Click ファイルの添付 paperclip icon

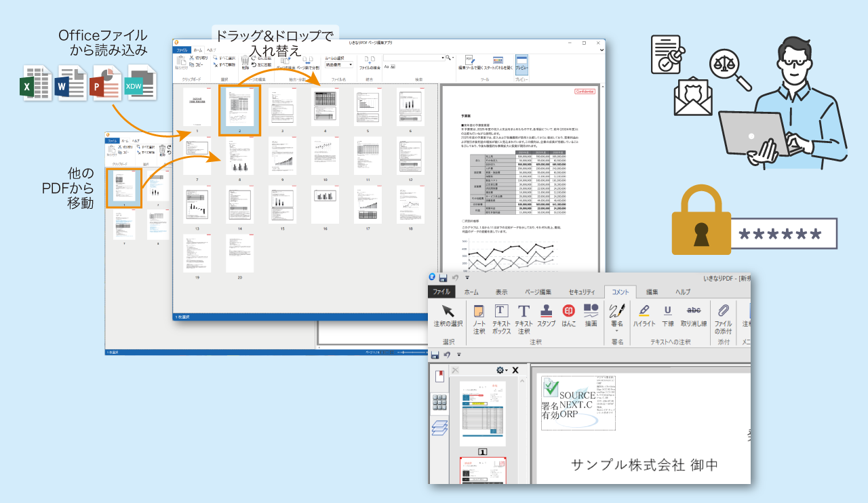pos(724,318)
